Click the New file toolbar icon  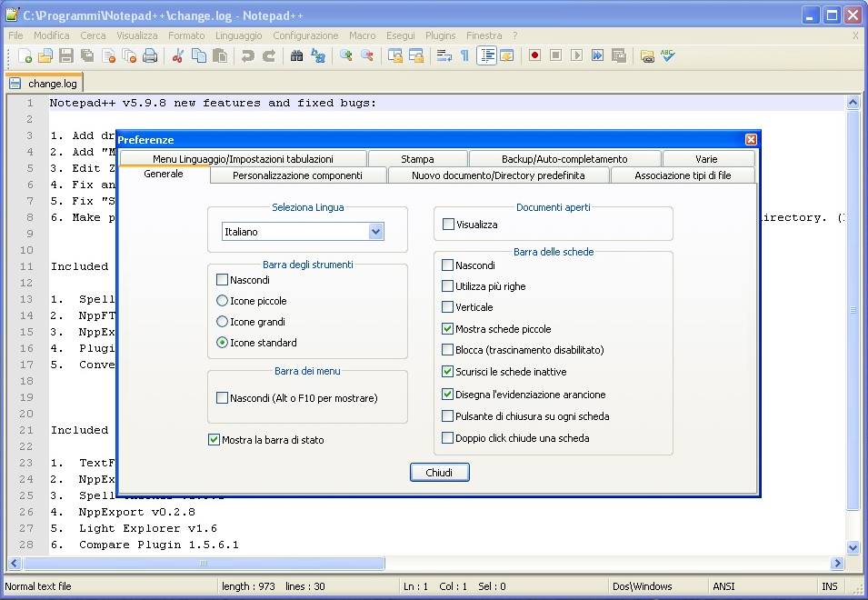pos(25,56)
